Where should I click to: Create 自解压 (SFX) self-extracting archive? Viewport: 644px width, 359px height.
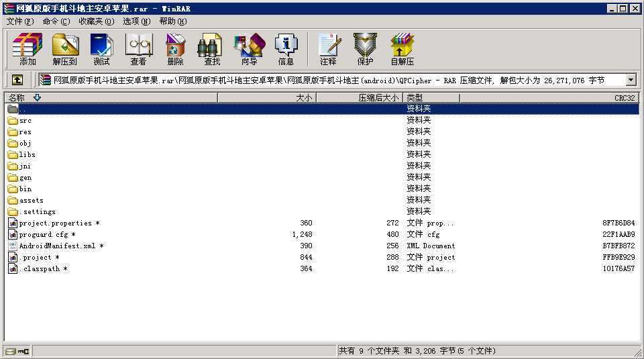402,49
